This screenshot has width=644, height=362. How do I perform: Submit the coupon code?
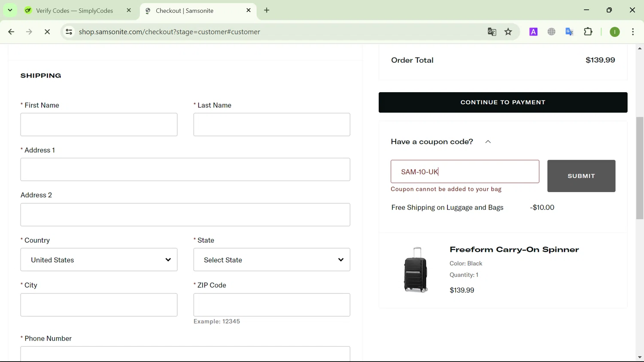tap(581, 176)
